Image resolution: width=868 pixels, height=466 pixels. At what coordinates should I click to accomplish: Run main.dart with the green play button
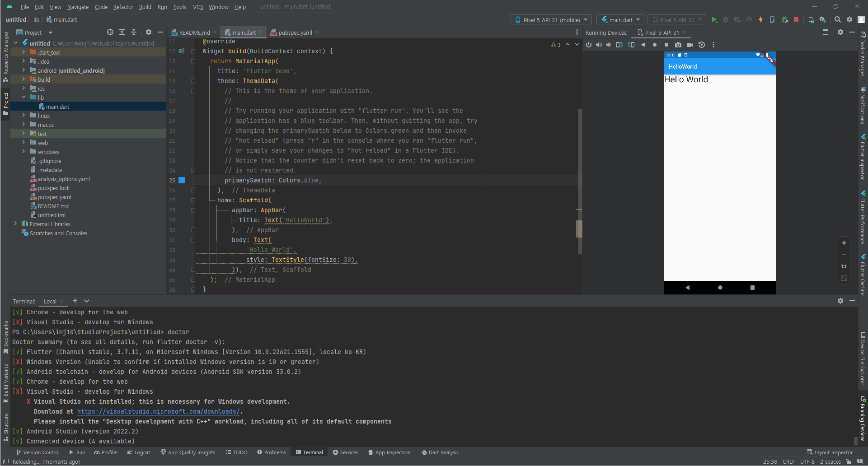pos(714,20)
